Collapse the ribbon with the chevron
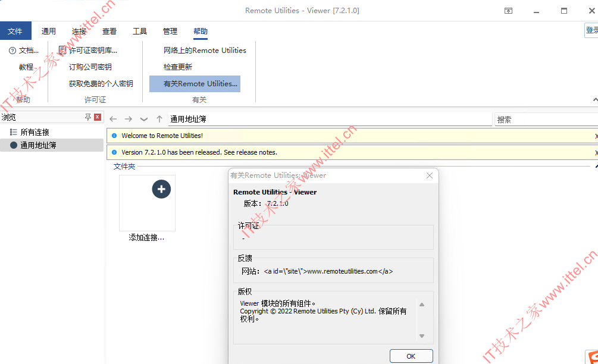Screen dimensions: 598x364 (x=595, y=100)
